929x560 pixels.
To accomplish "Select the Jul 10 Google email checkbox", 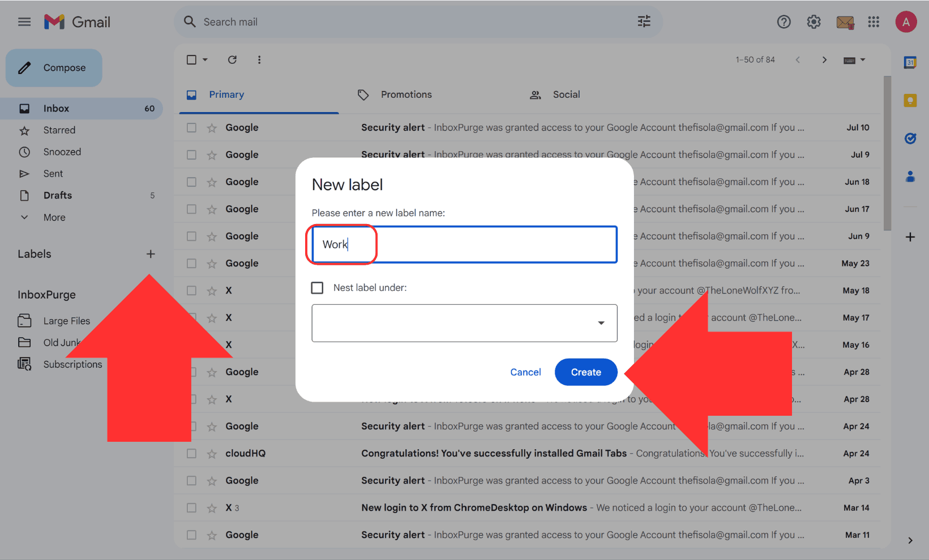I will click(x=191, y=128).
